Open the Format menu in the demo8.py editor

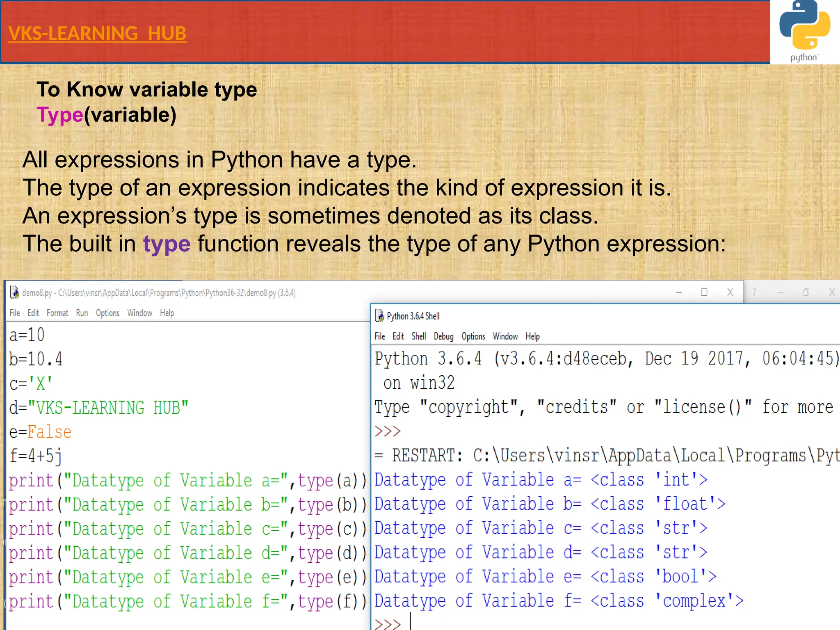(57, 313)
